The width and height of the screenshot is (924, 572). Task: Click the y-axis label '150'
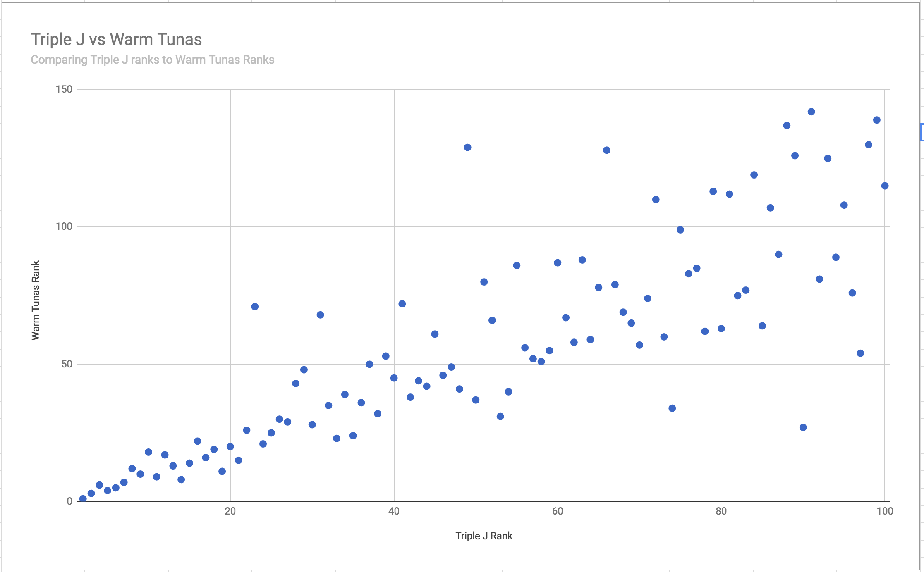click(64, 89)
